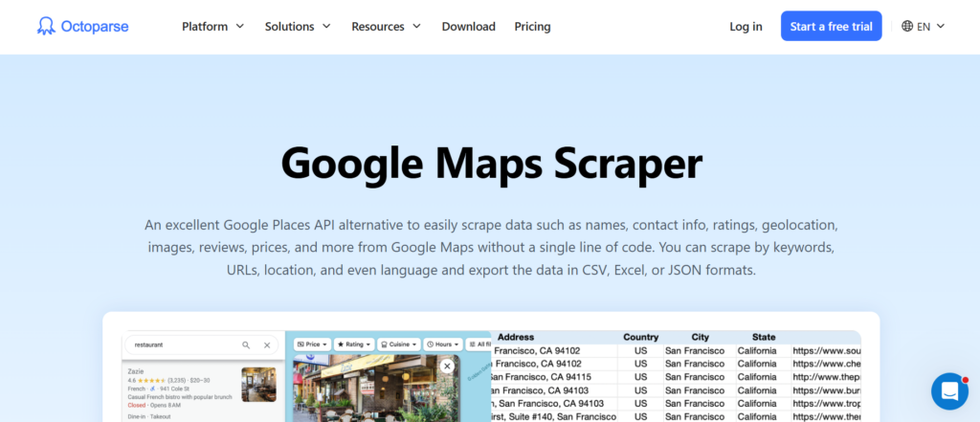Click the Address column header
Screen dimensions: 980x422
click(x=516, y=337)
